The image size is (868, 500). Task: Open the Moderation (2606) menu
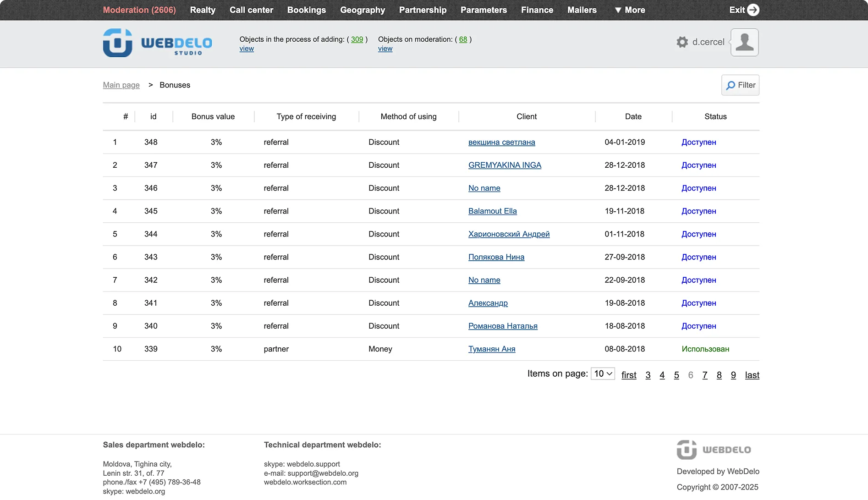139,10
